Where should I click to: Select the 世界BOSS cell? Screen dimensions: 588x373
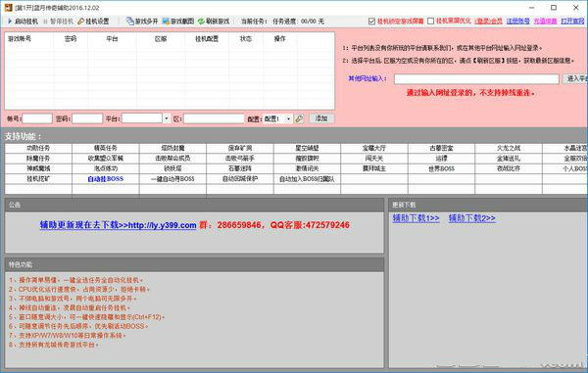click(x=441, y=168)
